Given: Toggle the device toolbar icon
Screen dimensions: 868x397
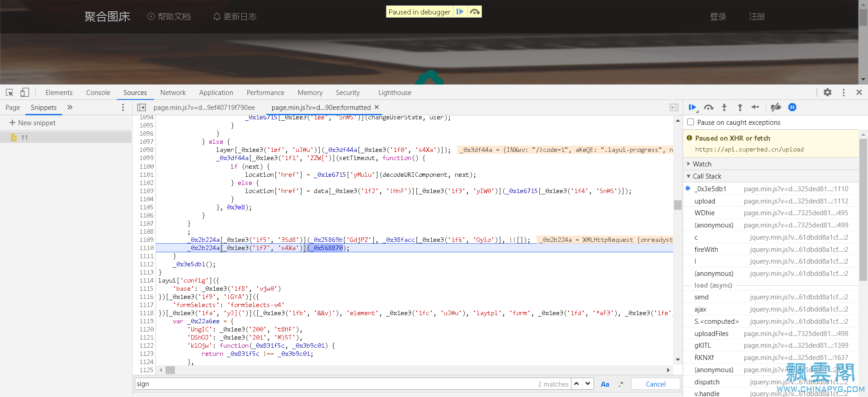Looking at the screenshot, I should (24, 92).
